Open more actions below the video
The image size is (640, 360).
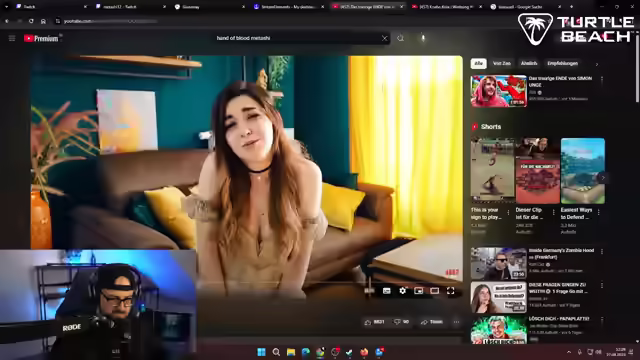(x=456, y=322)
